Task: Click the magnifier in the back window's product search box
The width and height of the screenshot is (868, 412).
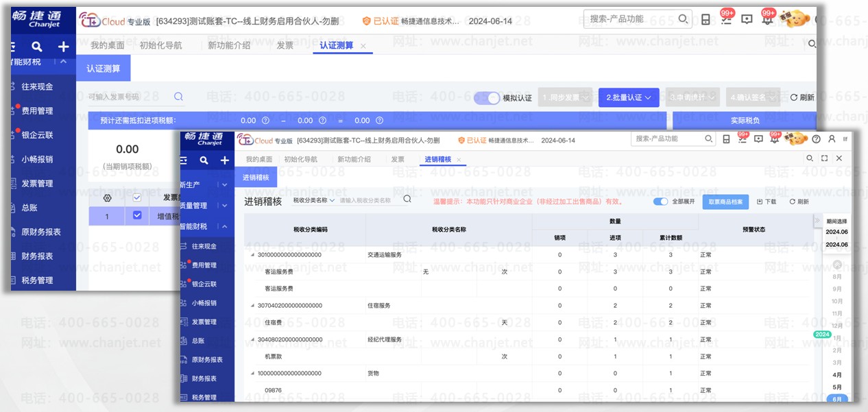Action: point(683,19)
